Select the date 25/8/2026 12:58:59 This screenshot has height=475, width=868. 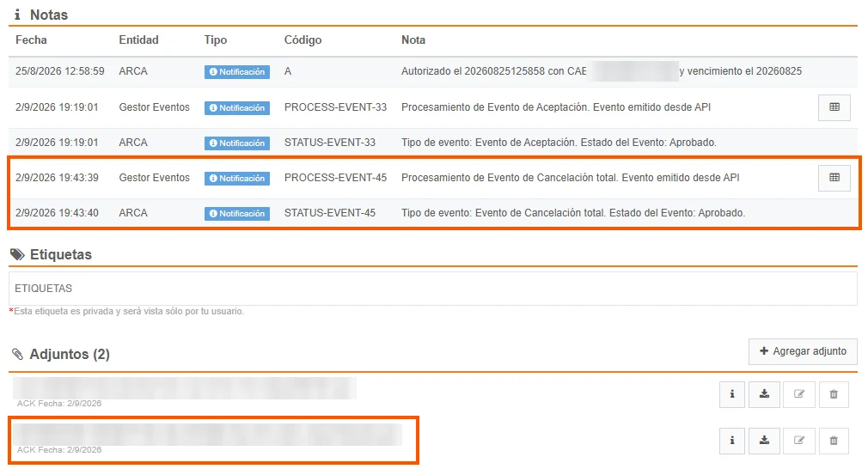coord(60,71)
